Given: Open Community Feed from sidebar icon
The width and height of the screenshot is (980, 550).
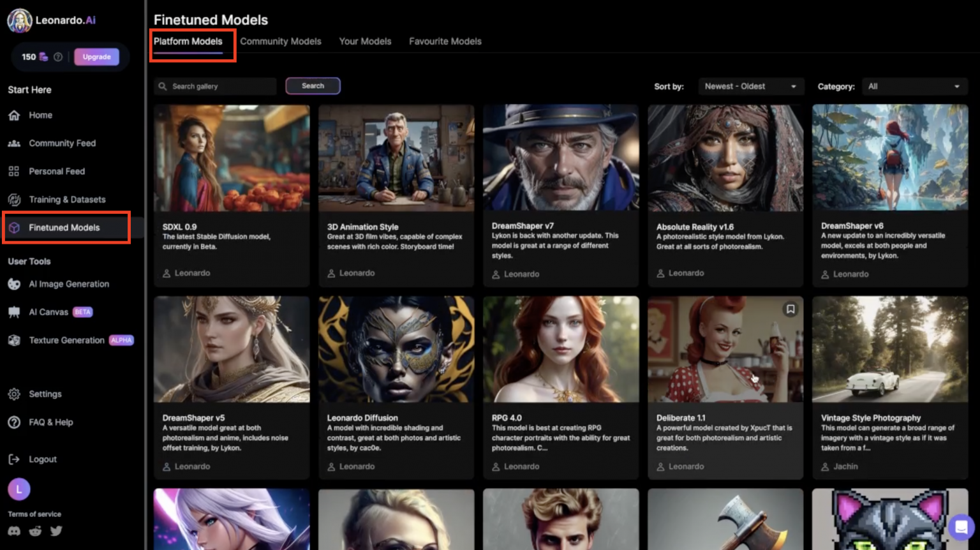Looking at the screenshot, I should 14,144.
